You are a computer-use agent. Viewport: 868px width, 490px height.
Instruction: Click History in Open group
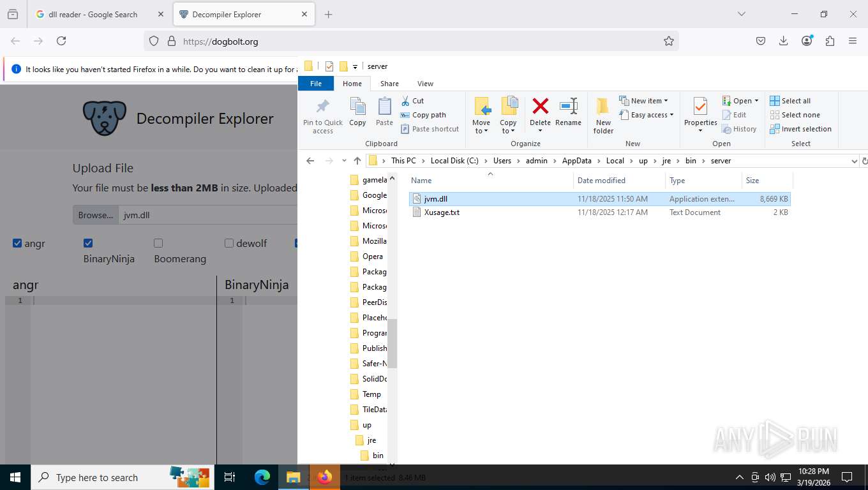[739, 129]
